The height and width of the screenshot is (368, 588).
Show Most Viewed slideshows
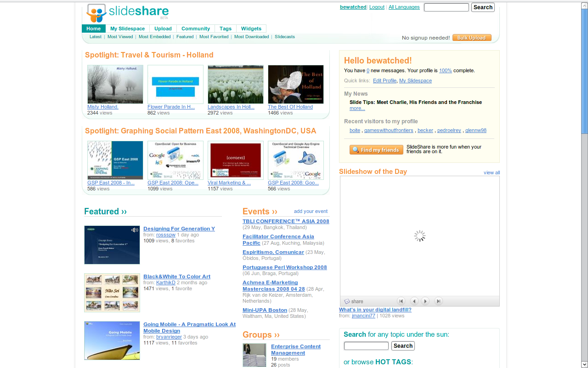(x=120, y=37)
